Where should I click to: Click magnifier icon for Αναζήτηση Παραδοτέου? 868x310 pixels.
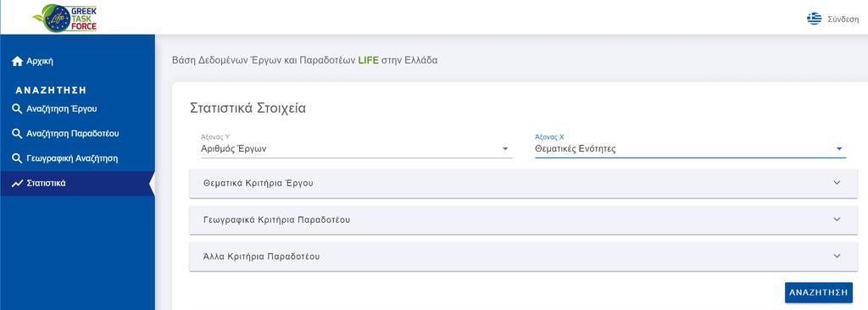click(x=17, y=134)
